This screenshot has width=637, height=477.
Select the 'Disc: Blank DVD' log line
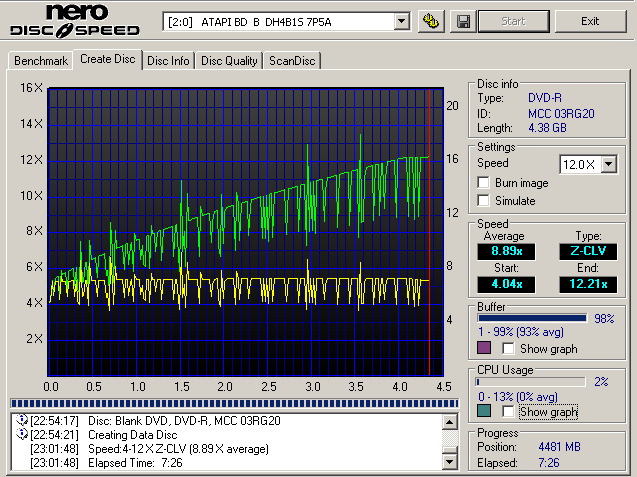[x=184, y=421]
